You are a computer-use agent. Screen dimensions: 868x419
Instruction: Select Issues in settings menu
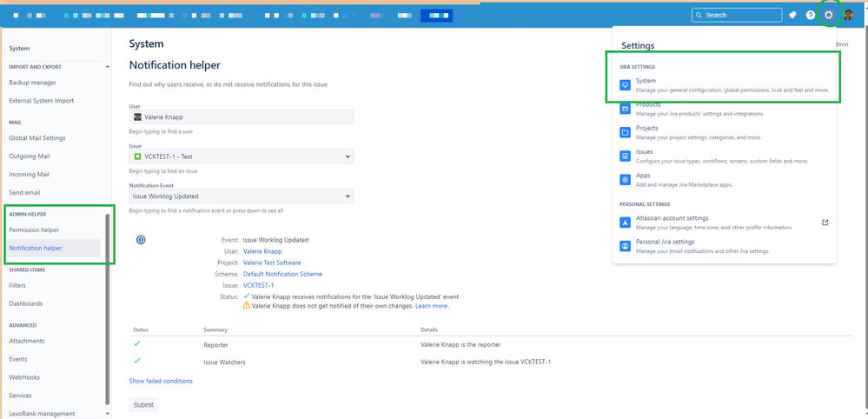point(722,156)
